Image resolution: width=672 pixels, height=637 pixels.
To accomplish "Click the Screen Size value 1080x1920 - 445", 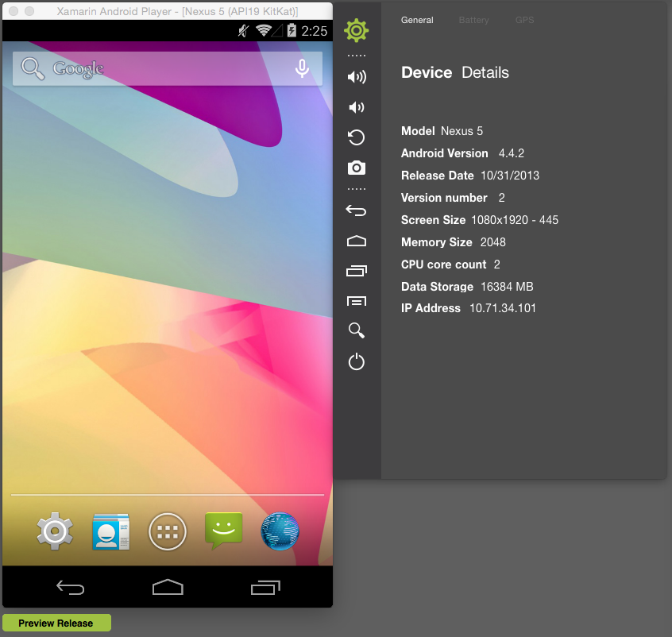I will pos(515,220).
